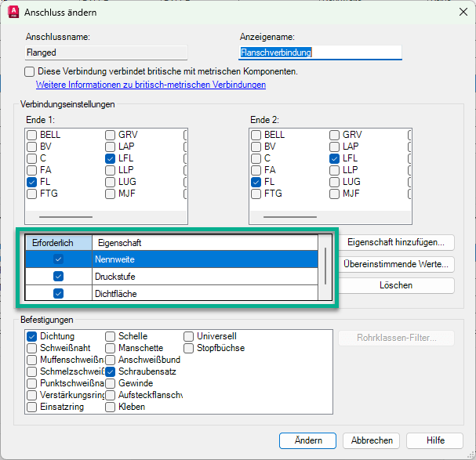Click the Löschen button
This screenshot has width=476, height=460.
396,285
